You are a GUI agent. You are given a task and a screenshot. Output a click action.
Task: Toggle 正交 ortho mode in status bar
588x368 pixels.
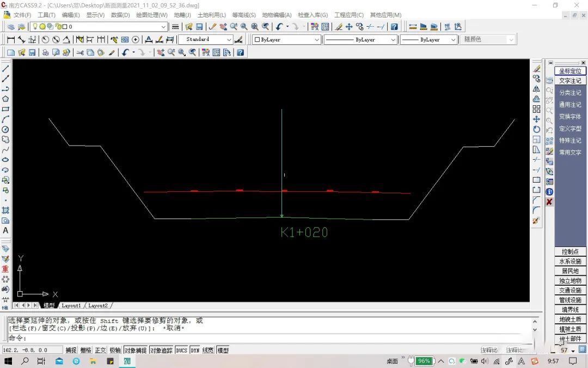pos(100,351)
